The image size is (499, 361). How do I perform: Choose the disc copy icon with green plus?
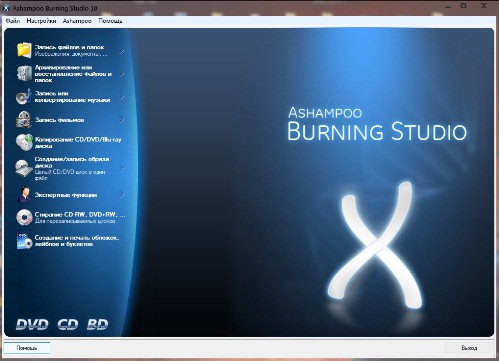(x=24, y=142)
